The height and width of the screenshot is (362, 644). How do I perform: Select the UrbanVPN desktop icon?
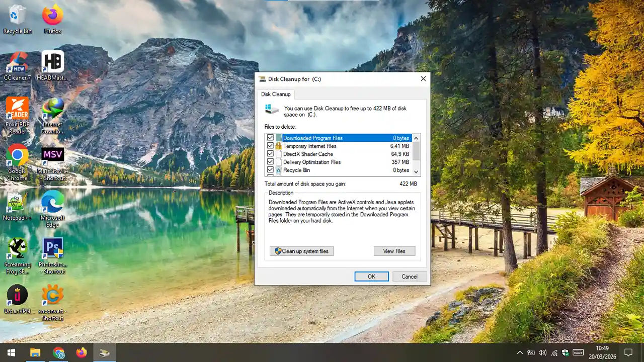pyautogui.click(x=17, y=299)
